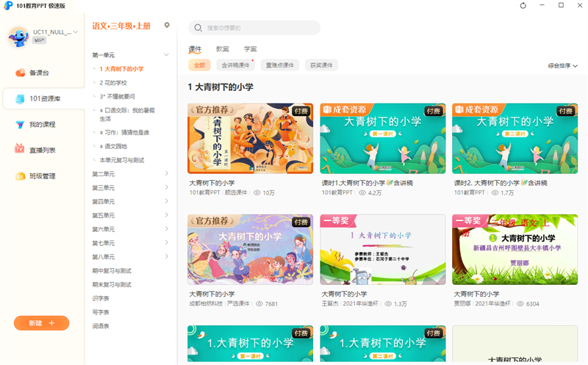
Task: Expand the username dropdown arrow
Action: click(76, 32)
